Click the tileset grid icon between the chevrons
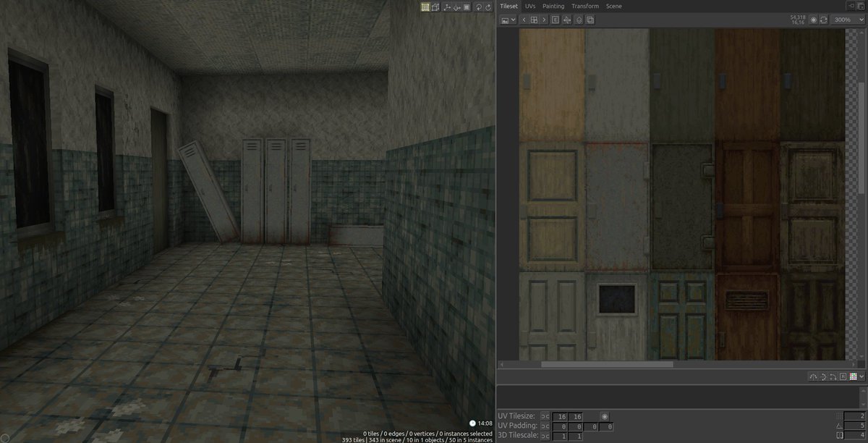 coord(534,20)
